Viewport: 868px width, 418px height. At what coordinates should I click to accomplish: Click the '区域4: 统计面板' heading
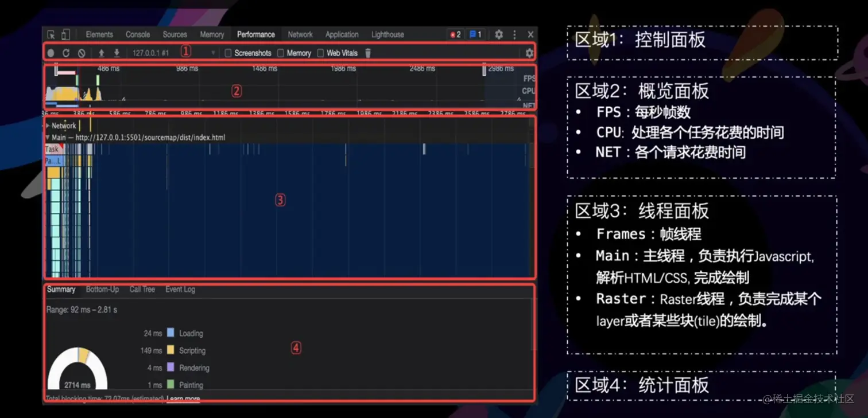(642, 385)
